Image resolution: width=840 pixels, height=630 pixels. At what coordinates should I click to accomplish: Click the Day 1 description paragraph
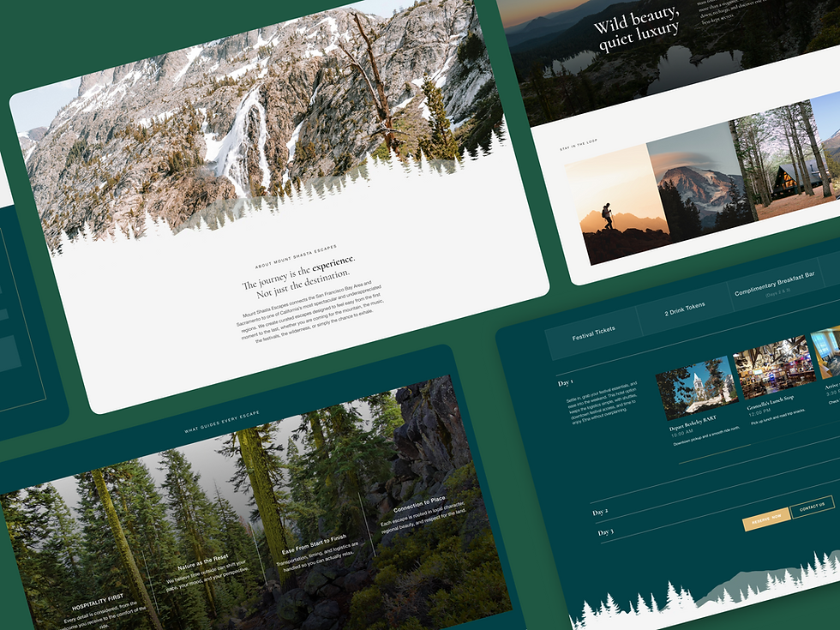[x=602, y=402]
